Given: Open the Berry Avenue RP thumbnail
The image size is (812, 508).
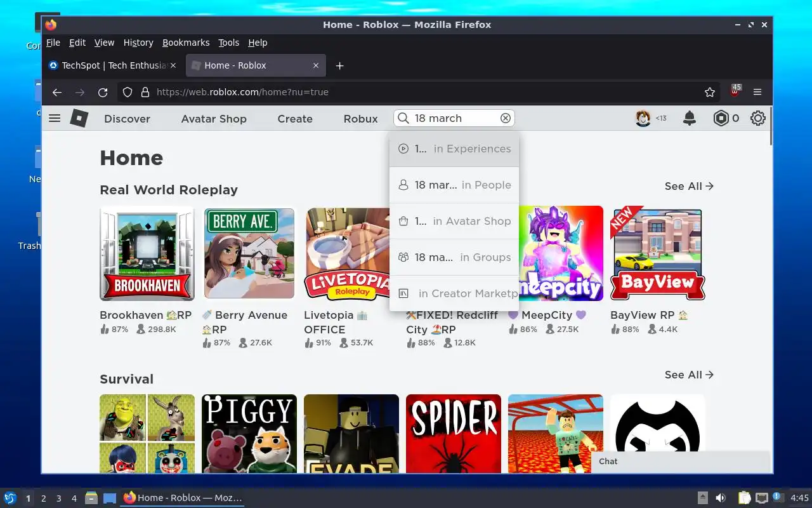Looking at the screenshot, I should [249, 253].
